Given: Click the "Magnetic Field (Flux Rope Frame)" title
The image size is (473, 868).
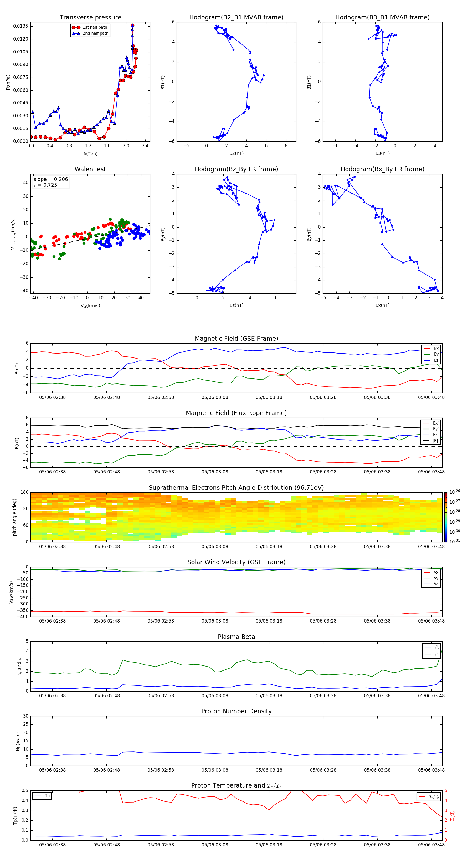Looking at the screenshot, I should pyautogui.click(x=236, y=413).
